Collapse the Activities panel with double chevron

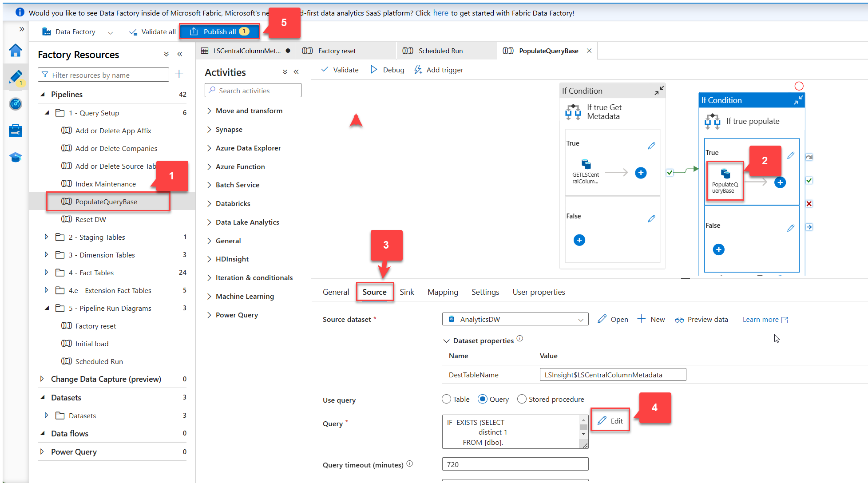297,72
